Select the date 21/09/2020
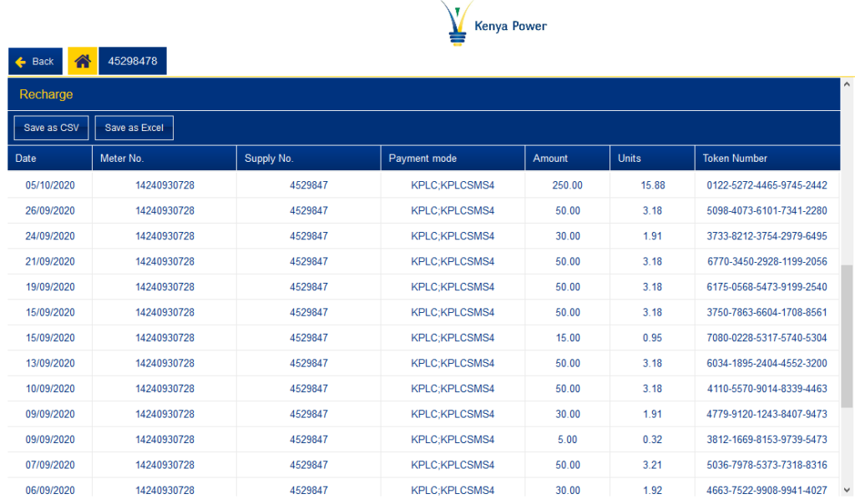855x504 pixels. (50, 261)
